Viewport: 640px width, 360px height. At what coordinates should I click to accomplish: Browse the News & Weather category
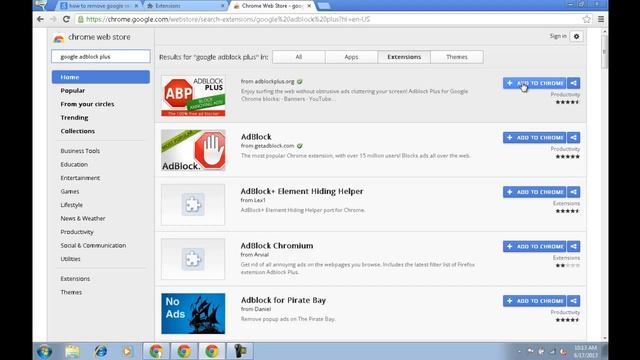click(83, 218)
